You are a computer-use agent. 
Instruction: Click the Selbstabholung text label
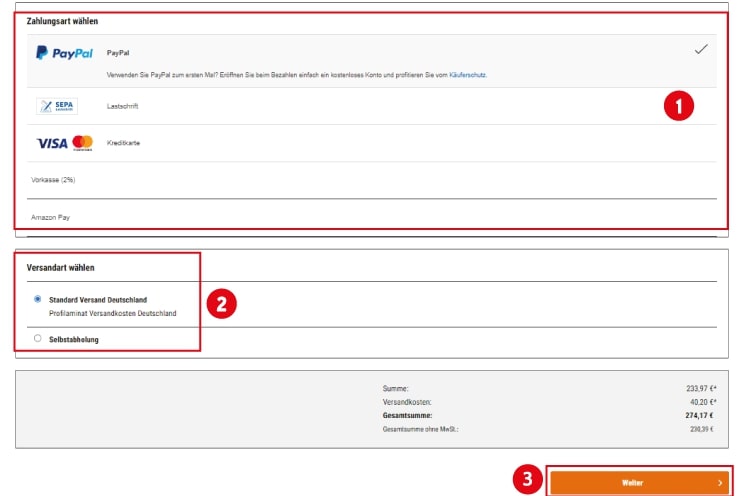point(74,339)
